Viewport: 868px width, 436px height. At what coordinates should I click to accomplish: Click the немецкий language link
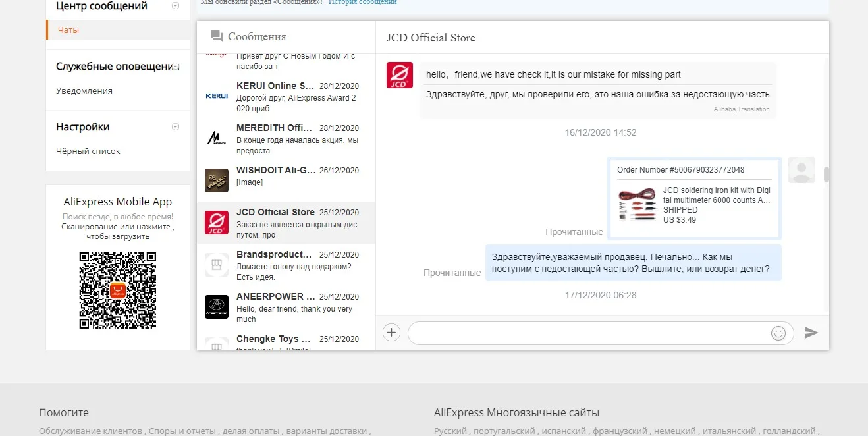pos(675,431)
